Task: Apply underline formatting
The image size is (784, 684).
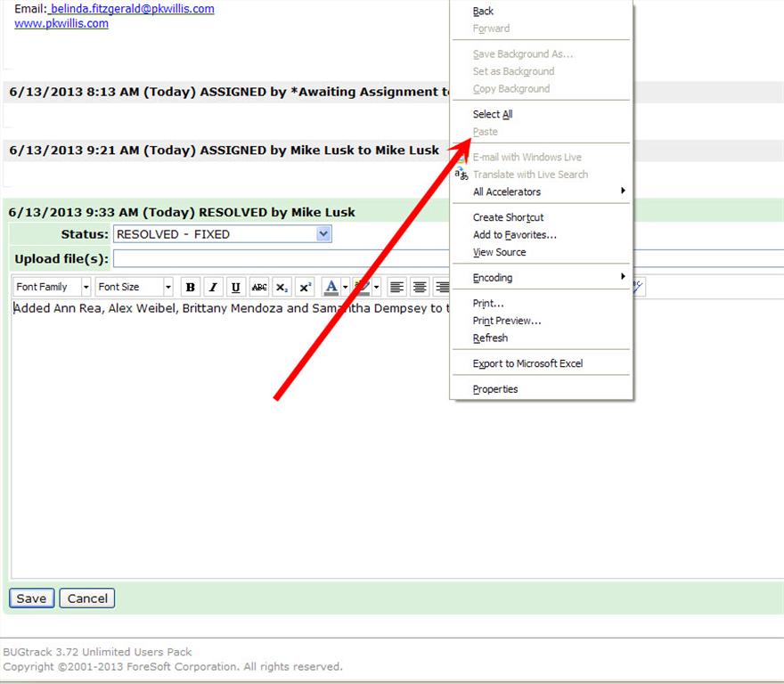Action: pyautogui.click(x=236, y=287)
